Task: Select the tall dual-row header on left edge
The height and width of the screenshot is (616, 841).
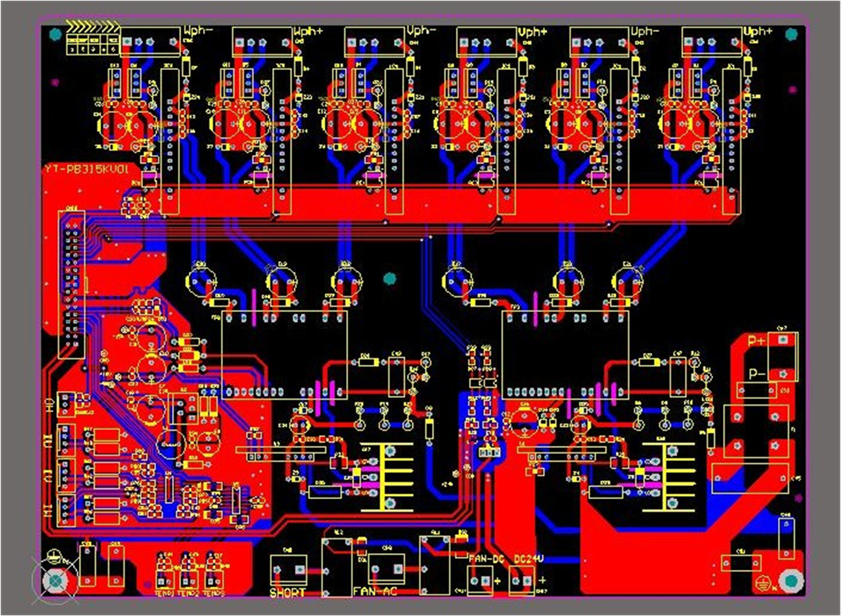Action: pyautogui.click(x=71, y=285)
